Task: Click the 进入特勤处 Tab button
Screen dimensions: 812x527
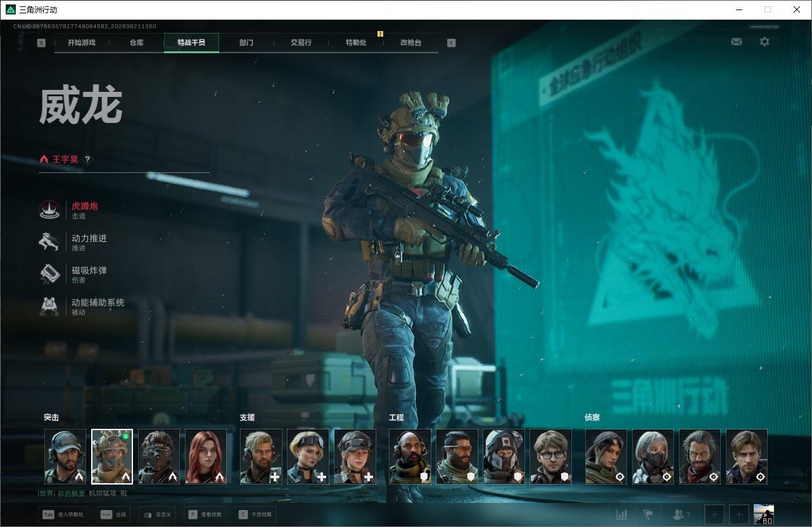Action: coord(61,515)
